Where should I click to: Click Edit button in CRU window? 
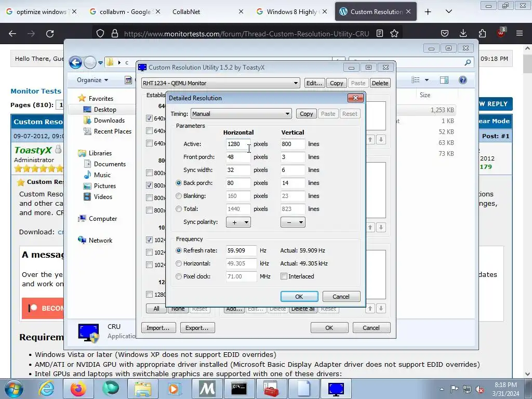coord(314,83)
